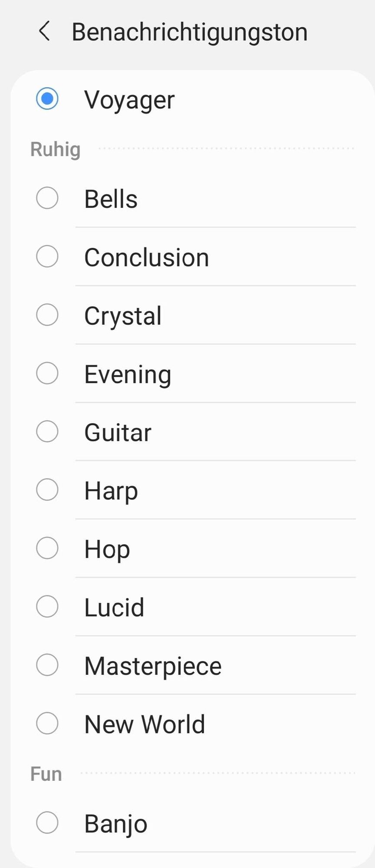Pick the Crystal radio button
This screenshot has width=375, height=868.
click(x=47, y=315)
